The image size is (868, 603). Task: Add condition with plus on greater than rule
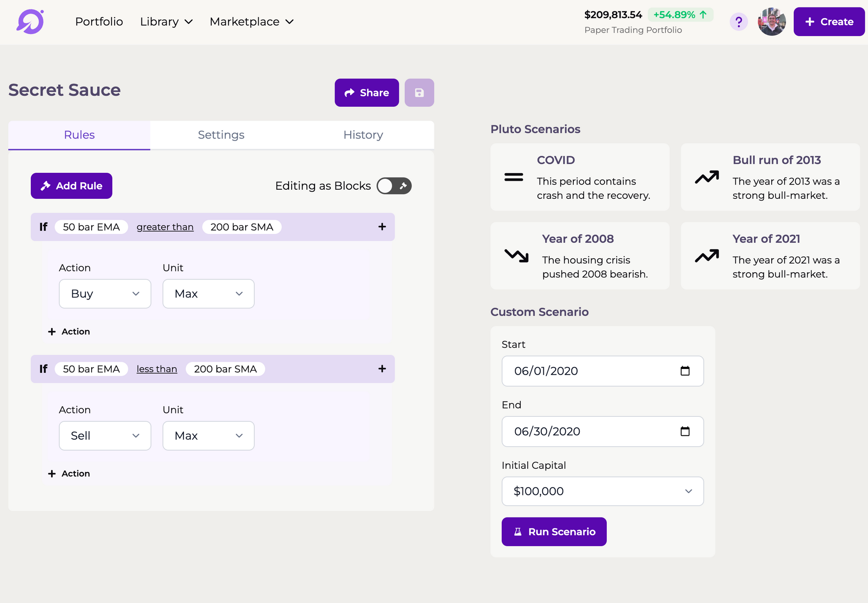pyautogui.click(x=382, y=227)
